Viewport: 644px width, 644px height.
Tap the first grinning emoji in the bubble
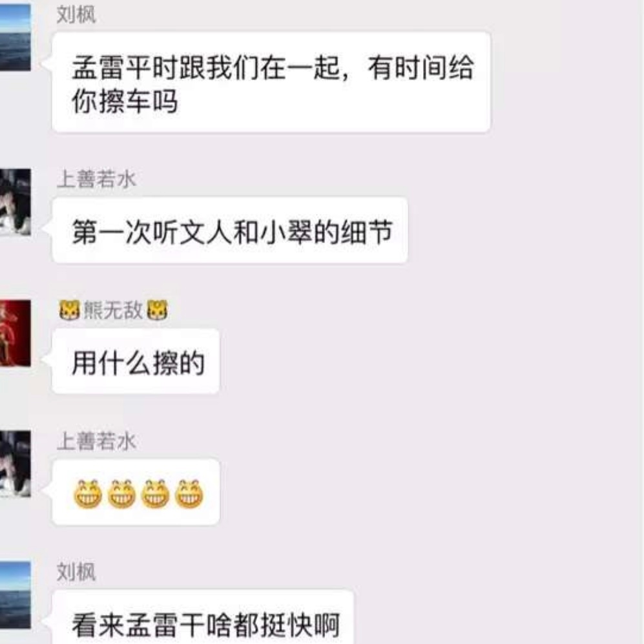coord(88,493)
